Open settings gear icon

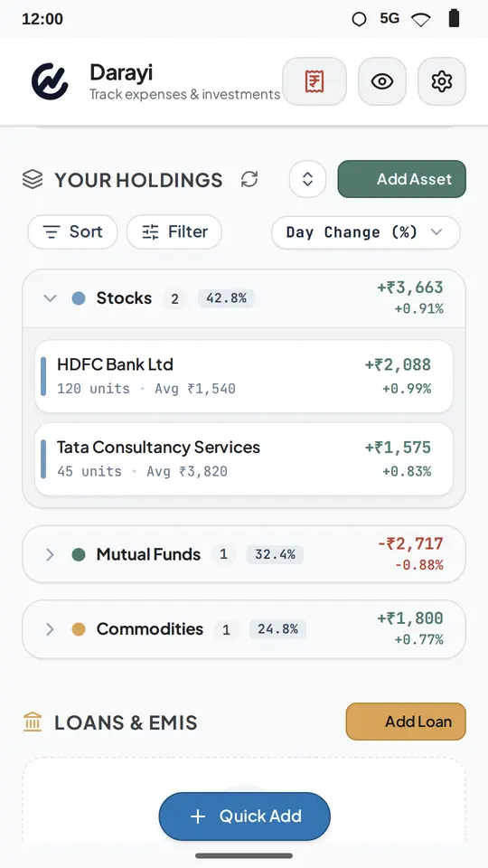[442, 81]
